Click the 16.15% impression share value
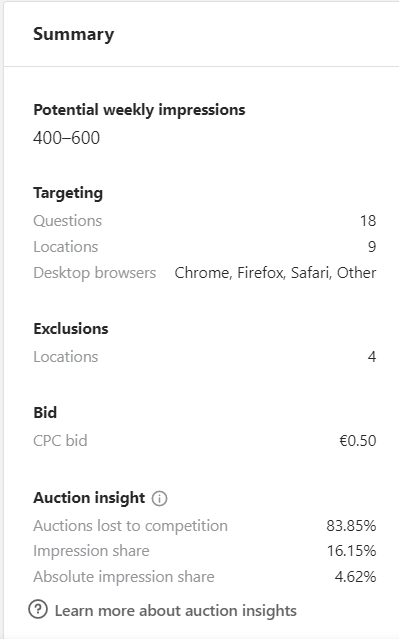The width and height of the screenshot is (399, 639). (x=351, y=551)
